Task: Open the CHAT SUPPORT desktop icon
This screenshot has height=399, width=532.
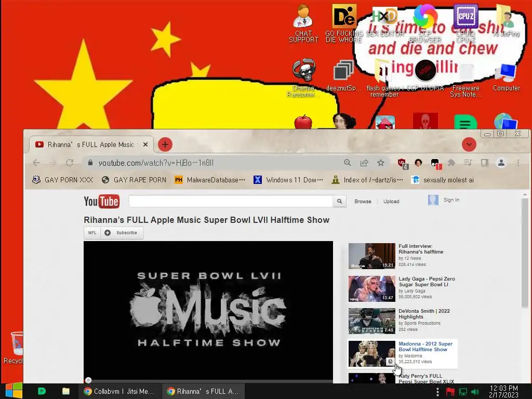Action: [x=303, y=24]
